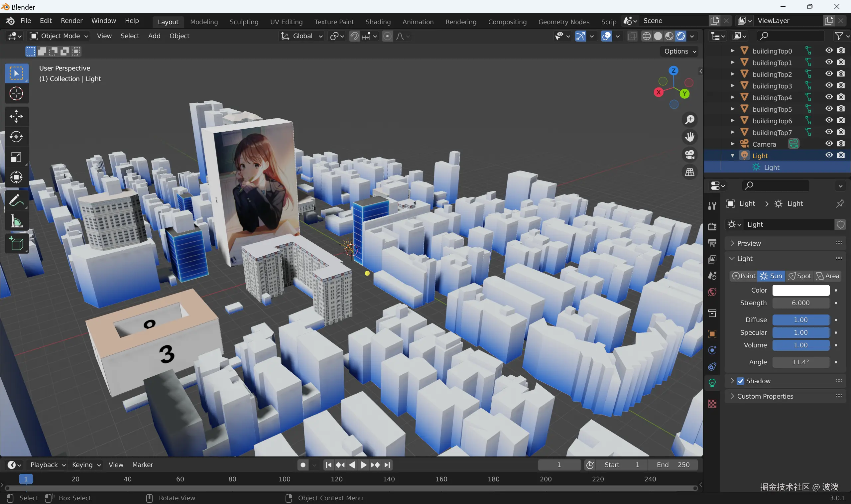Disable the Shadow checkbox
The width and height of the screenshot is (851, 504).
point(741,381)
